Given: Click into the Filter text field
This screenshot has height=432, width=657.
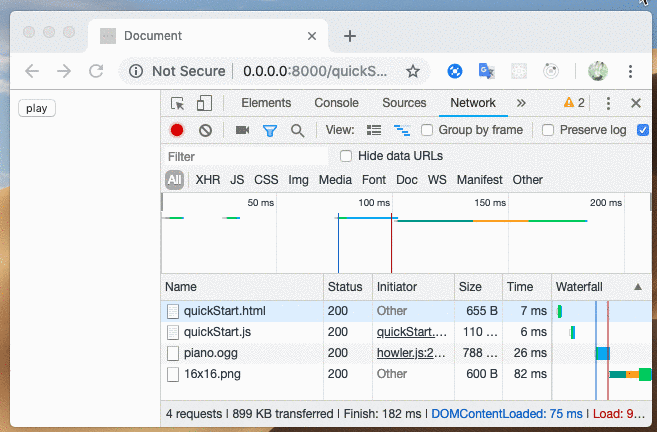Looking at the screenshot, I should point(245,156).
